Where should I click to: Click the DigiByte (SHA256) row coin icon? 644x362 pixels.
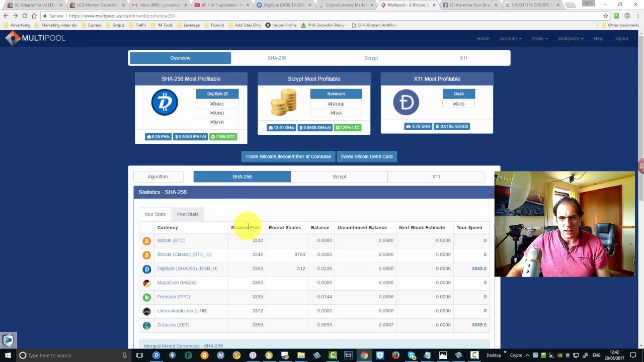click(x=146, y=269)
